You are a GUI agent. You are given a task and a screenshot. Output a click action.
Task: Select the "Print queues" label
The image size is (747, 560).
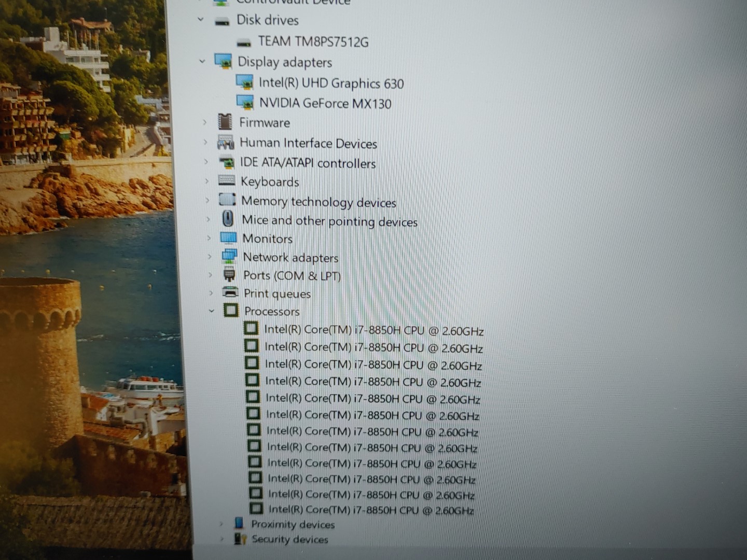tap(278, 294)
